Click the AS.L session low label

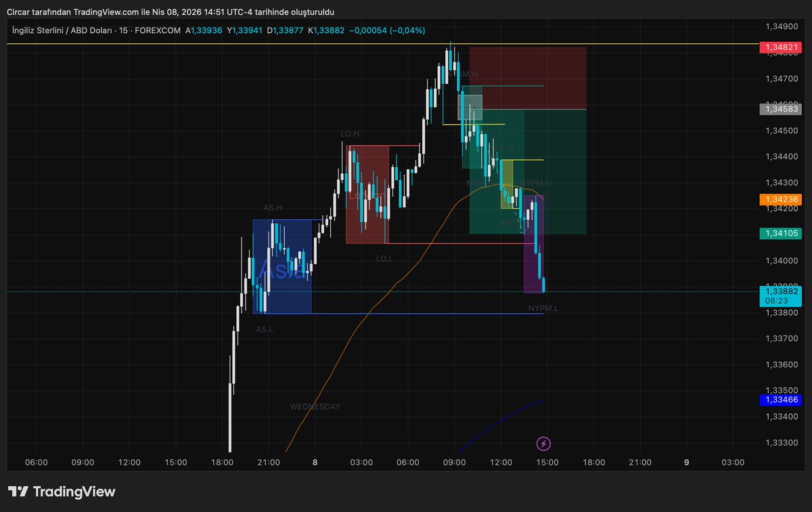point(265,329)
